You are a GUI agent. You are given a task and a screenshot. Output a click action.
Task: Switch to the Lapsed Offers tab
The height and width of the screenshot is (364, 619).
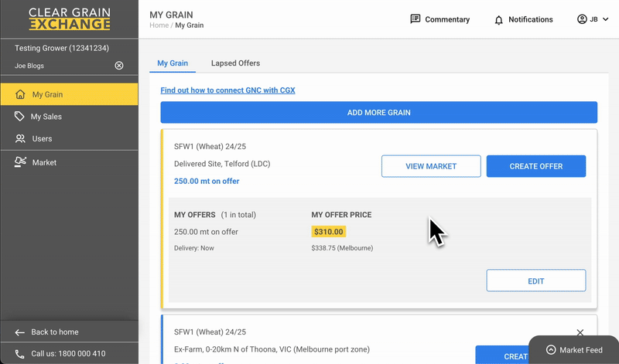point(235,63)
